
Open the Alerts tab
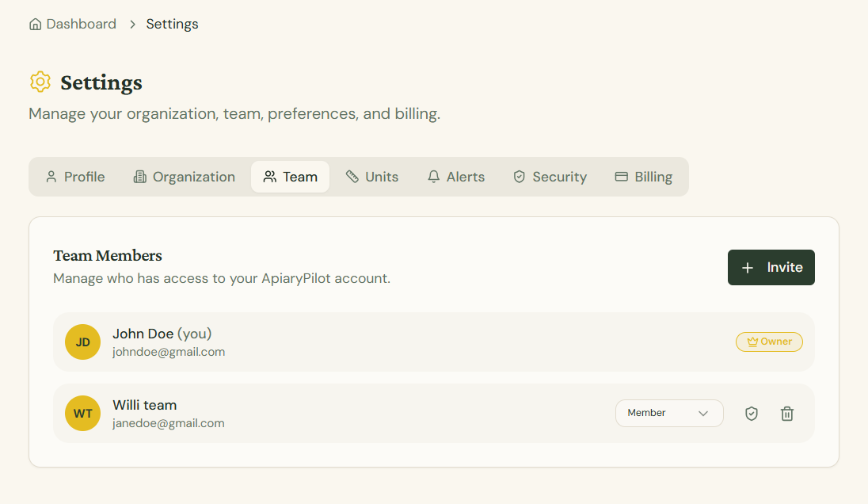(x=456, y=177)
